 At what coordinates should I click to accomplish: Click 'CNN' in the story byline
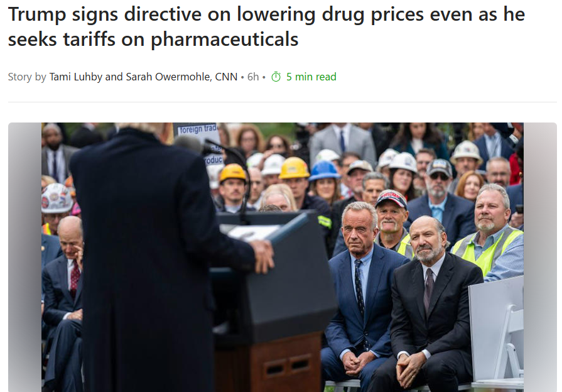(x=226, y=77)
